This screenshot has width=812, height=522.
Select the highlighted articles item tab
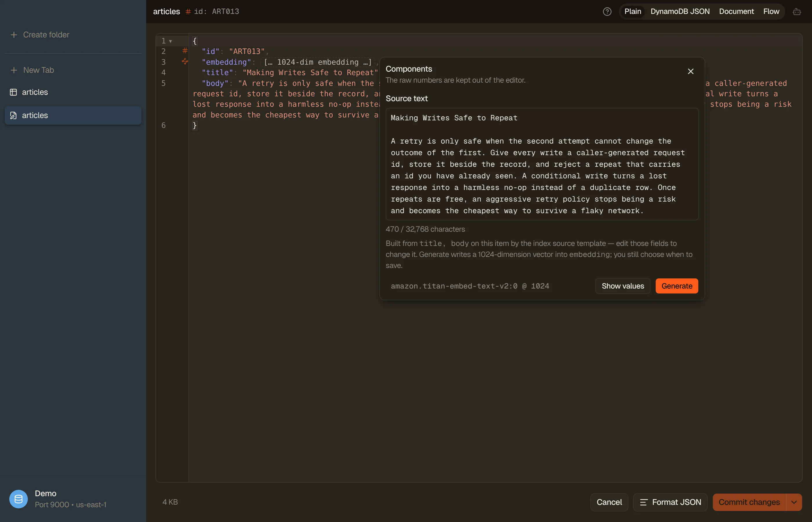click(73, 115)
